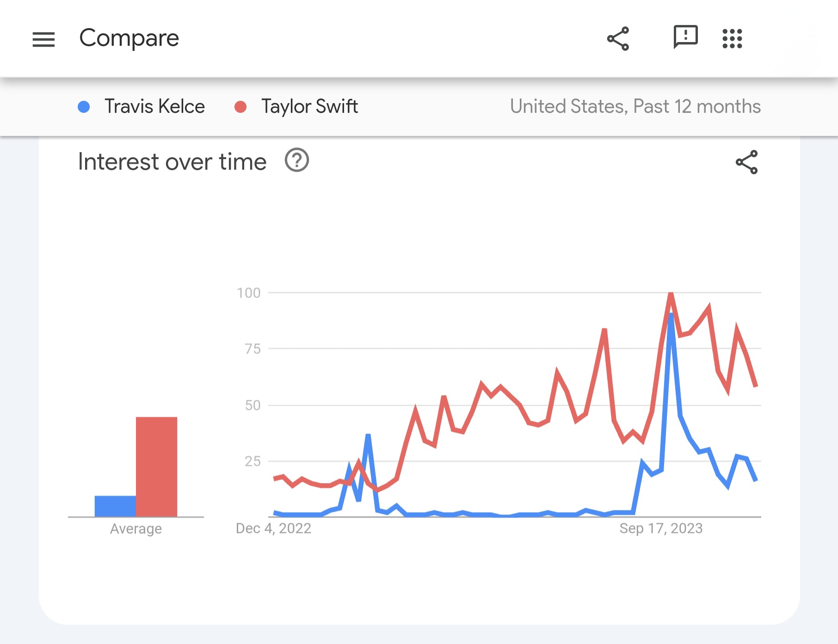
Task: Select the Travis Kelce search term
Action: [154, 106]
